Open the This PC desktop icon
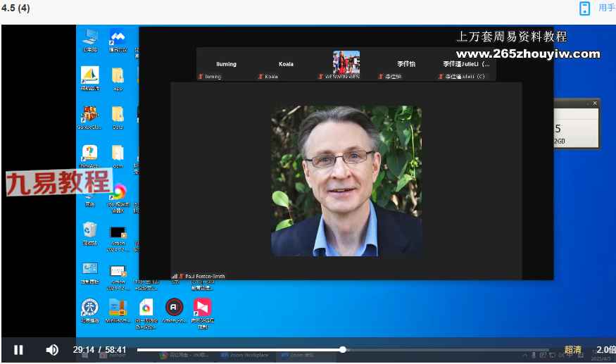Image resolution: width=616 pixels, height=364 pixels. click(90, 41)
